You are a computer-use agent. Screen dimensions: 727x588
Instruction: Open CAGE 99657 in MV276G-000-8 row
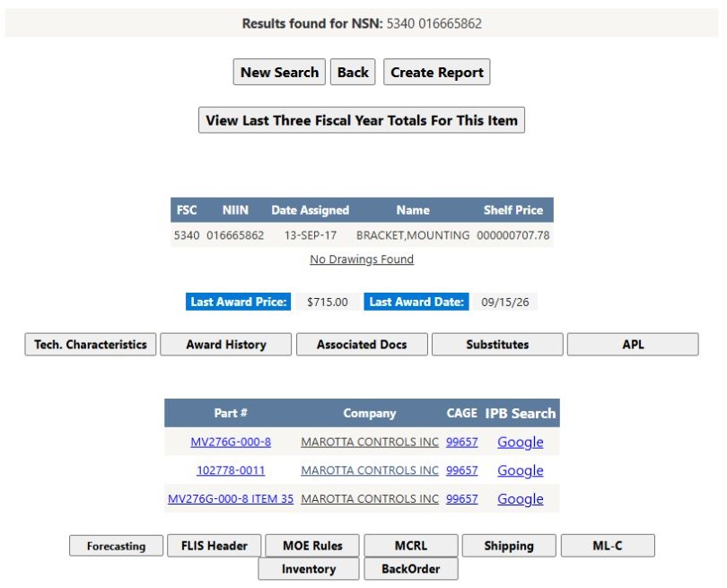[462, 442]
